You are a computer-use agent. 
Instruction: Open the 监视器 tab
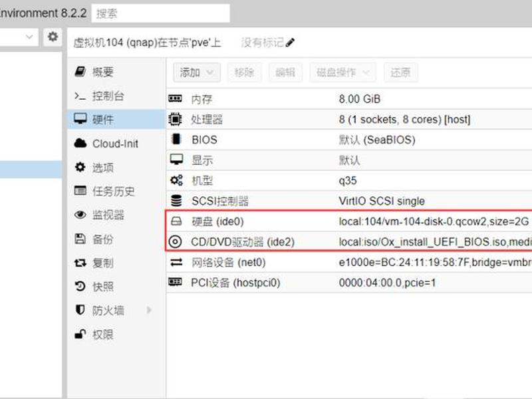(116, 215)
